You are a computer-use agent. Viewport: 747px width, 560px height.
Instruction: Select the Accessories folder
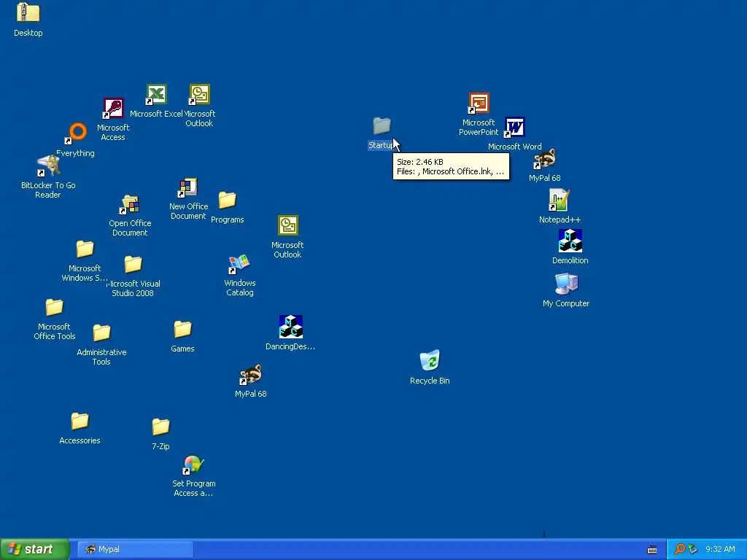tap(80, 421)
